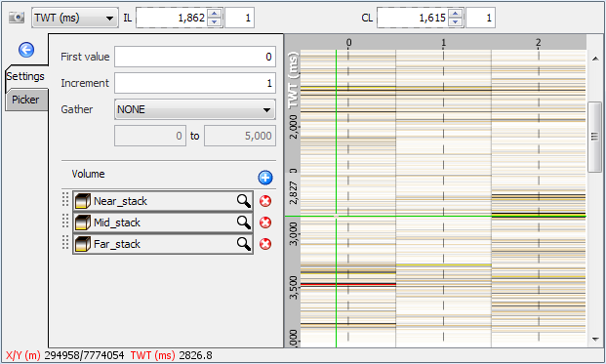The height and width of the screenshot is (364, 606).
Task: Open the Gather dropdown set to NONE
Action: pos(195,109)
